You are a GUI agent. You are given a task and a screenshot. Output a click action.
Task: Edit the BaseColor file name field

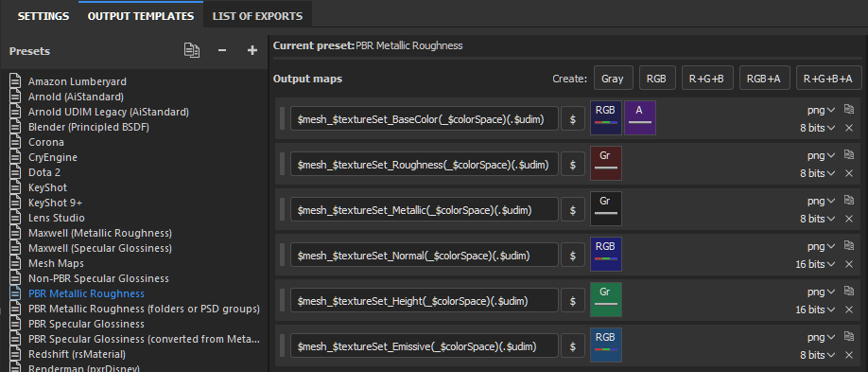424,118
